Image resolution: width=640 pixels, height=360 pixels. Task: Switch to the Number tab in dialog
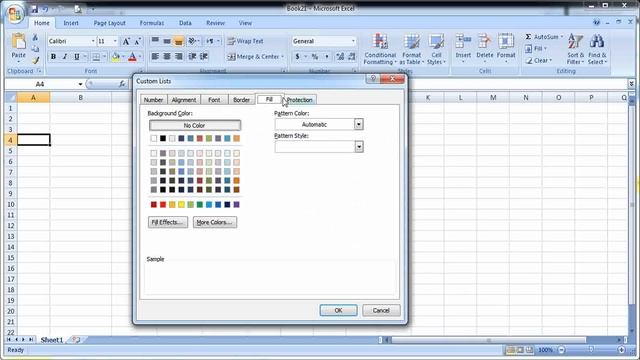pos(153,100)
